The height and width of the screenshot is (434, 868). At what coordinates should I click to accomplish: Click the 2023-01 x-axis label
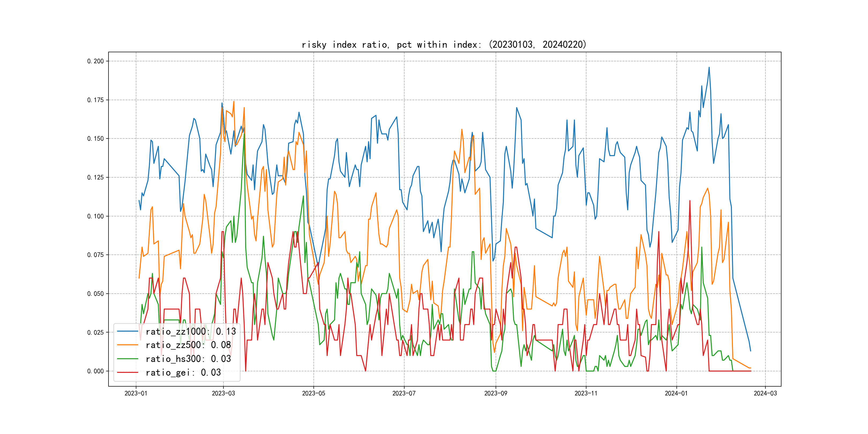136,394
